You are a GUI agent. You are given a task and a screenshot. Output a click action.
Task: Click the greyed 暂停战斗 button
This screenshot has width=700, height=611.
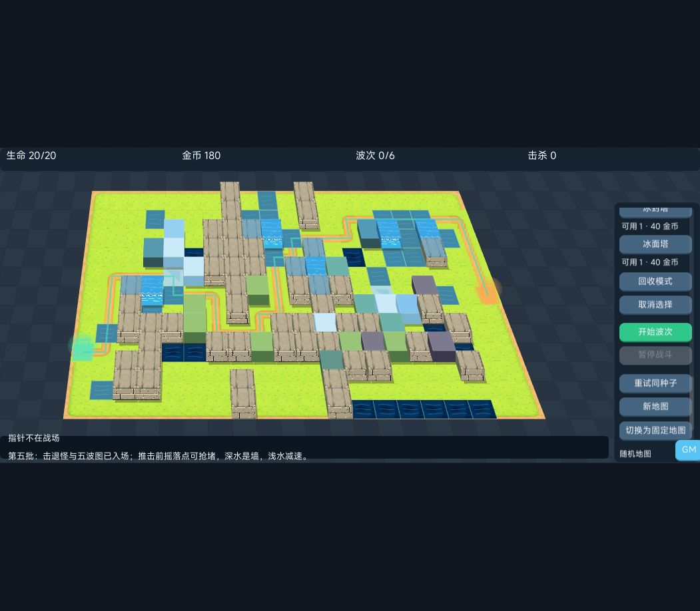click(x=655, y=355)
